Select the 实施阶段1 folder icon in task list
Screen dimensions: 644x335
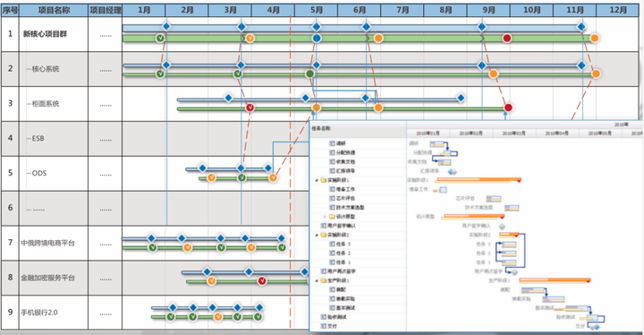tap(323, 180)
